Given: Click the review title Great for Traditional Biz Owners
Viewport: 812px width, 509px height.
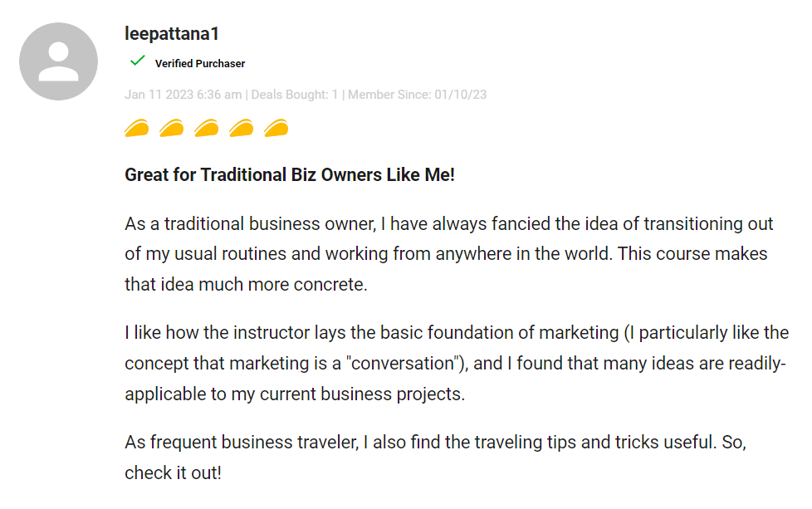Looking at the screenshot, I should click(290, 175).
